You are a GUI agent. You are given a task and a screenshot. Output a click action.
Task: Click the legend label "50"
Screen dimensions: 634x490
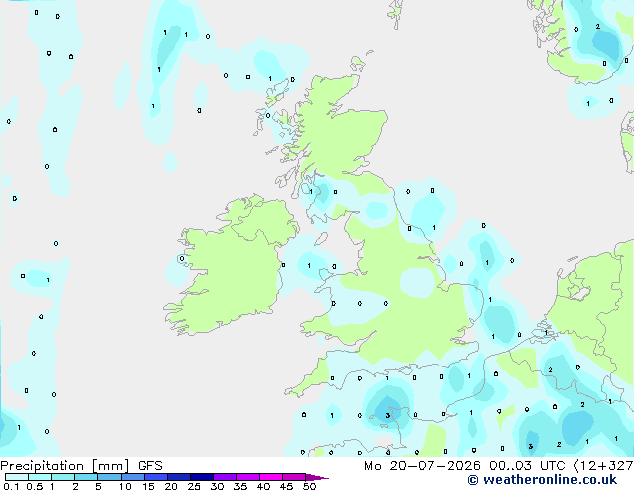click(x=309, y=486)
